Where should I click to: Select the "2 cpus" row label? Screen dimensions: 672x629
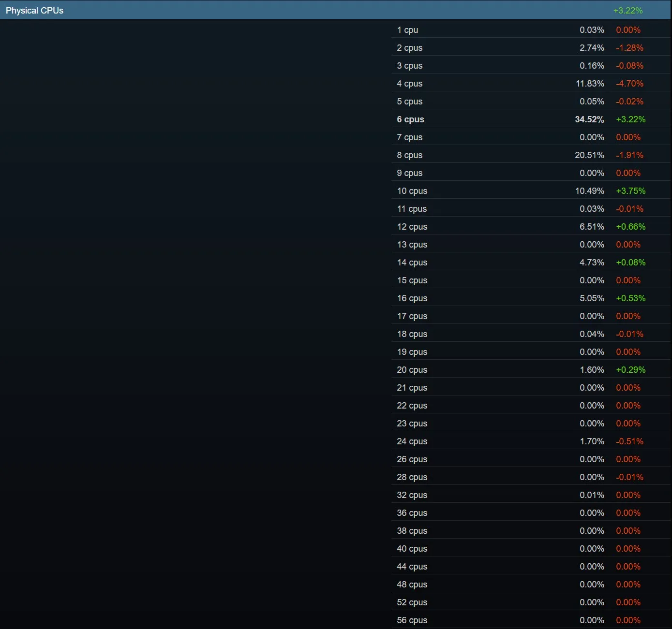click(x=410, y=48)
